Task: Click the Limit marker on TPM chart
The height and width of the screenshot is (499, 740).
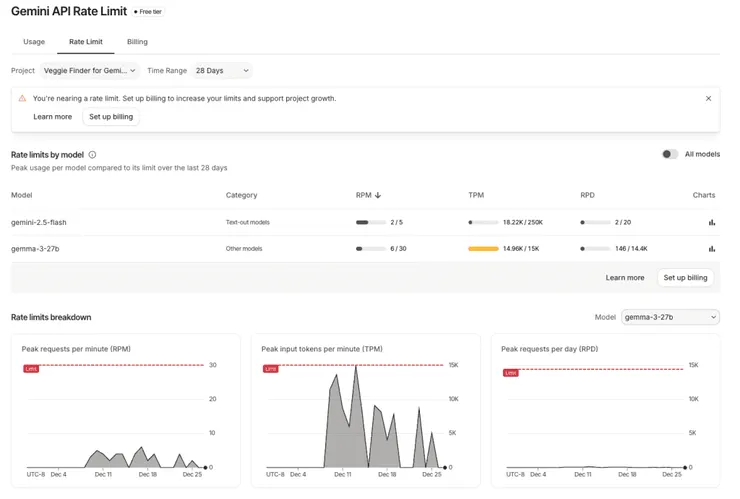Action: pyautogui.click(x=270, y=369)
